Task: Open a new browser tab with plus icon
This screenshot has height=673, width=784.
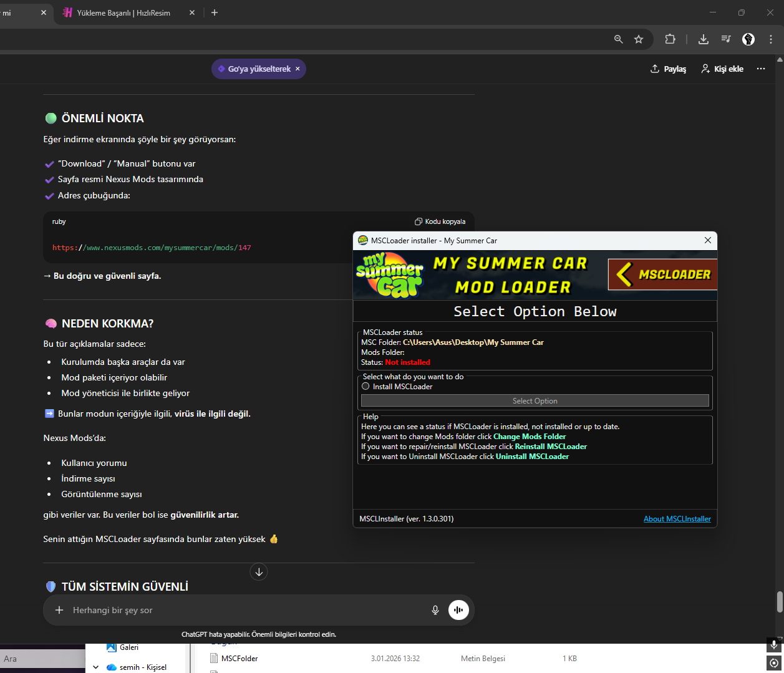Action: [x=215, y=12]
